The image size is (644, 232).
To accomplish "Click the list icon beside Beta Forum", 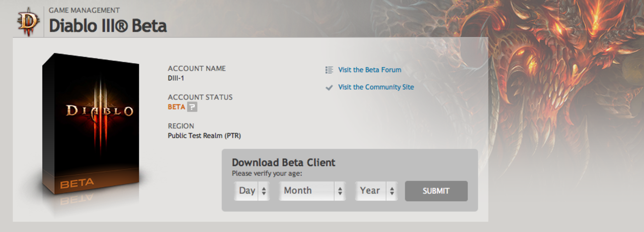I will point(330,70).
